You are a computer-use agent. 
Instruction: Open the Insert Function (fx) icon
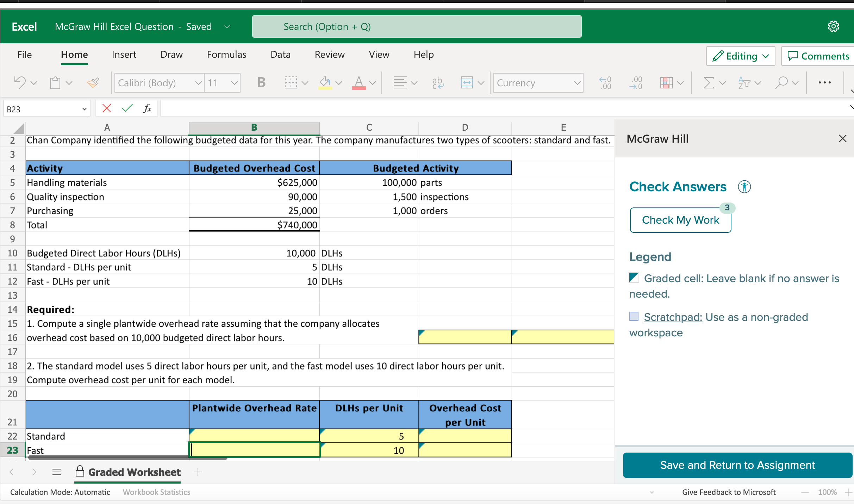[x=148, y=108]
